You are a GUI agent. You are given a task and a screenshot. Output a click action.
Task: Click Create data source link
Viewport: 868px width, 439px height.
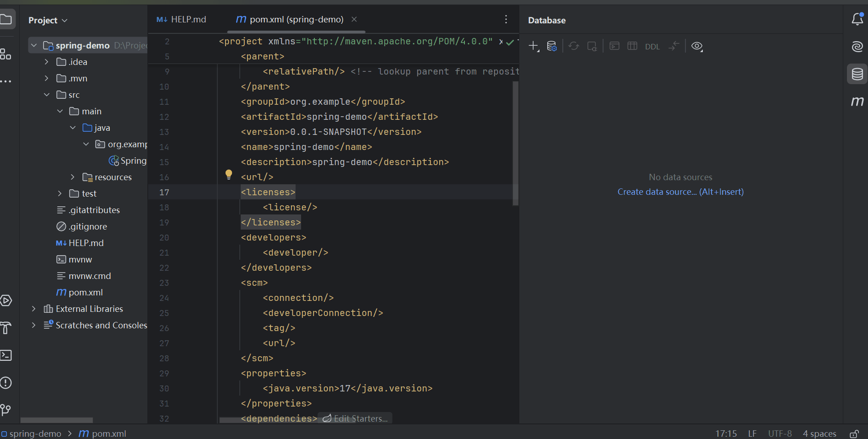click(x=680, y=192)
